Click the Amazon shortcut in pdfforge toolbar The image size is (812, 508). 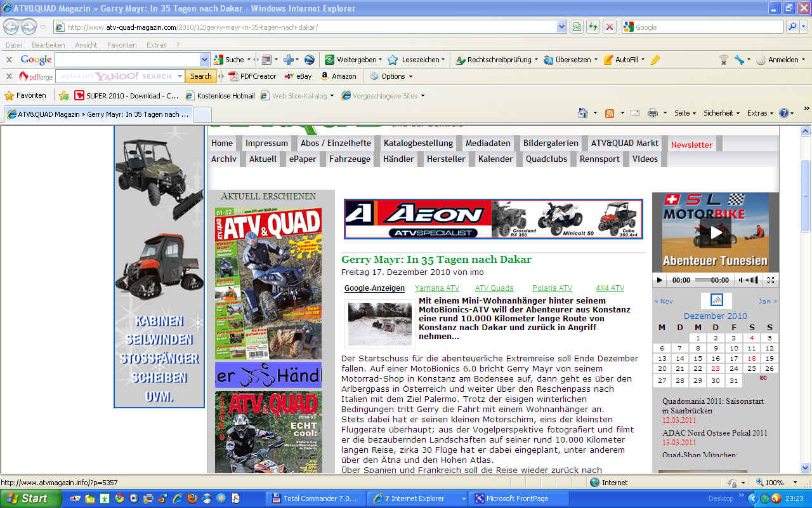(x=338, y=76)
